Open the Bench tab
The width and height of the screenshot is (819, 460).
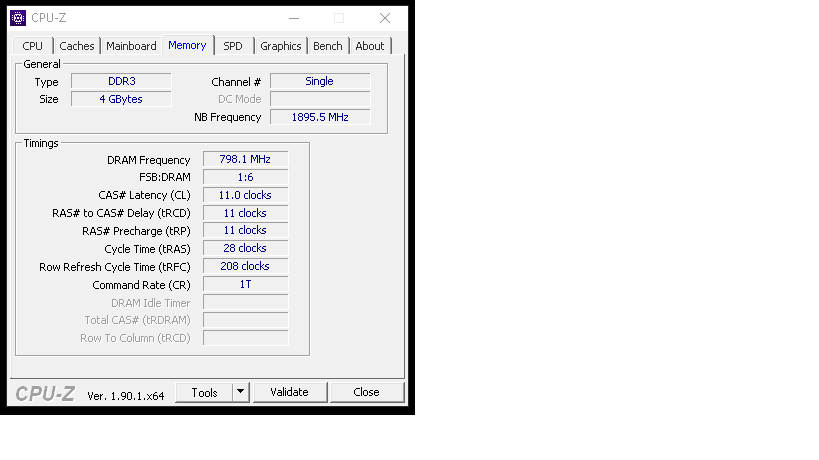[x=327, y=46]
